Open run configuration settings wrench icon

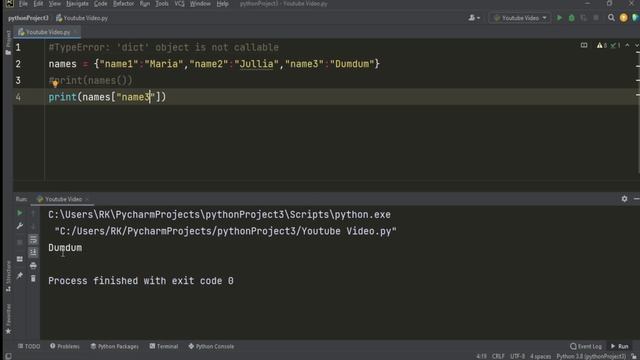coord(20,226)
